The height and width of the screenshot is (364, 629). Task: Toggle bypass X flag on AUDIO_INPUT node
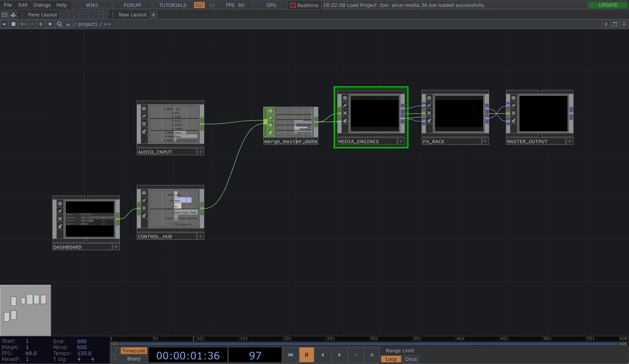point(144,124)
